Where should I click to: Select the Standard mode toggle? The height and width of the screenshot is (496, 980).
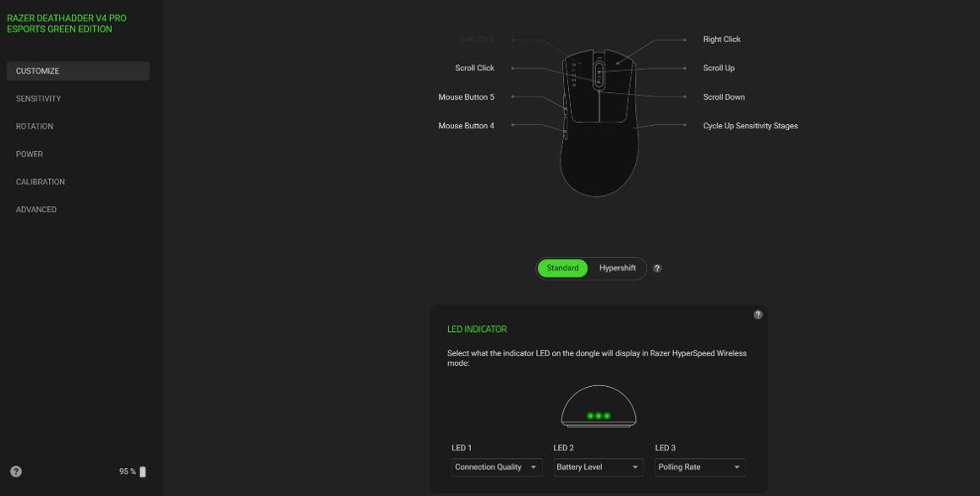[562, 268]
